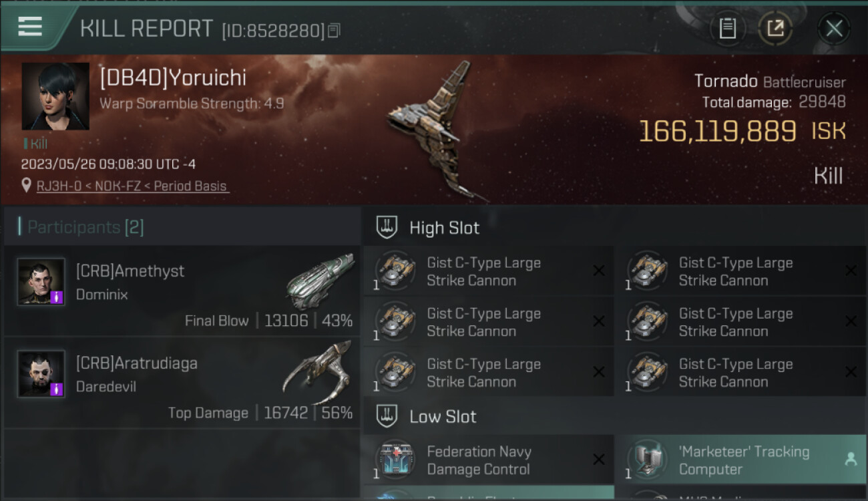Screen dimensions: 868x501
Task: Select the 'Marketeer' Tracking Computer row
Action: [740, 460]
